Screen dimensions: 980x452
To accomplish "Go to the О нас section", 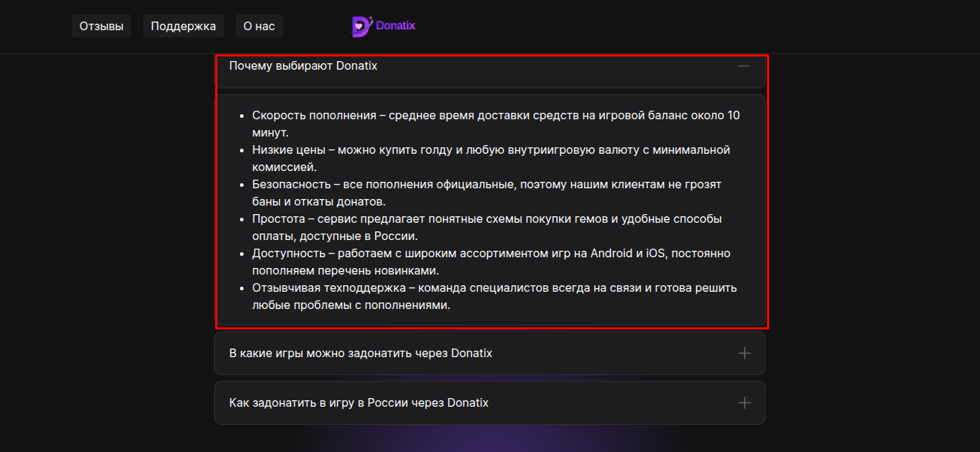I will coord(259,27).
